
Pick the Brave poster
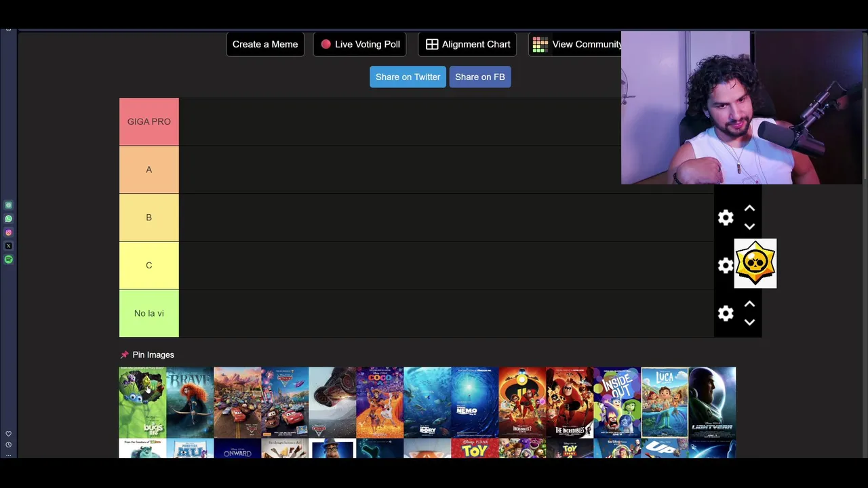point(190,403)
